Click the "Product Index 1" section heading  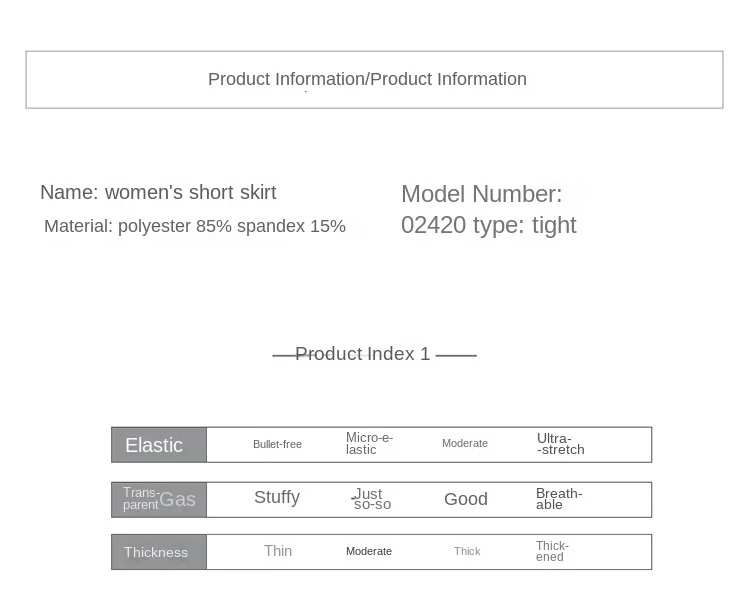tap(362, 354)
